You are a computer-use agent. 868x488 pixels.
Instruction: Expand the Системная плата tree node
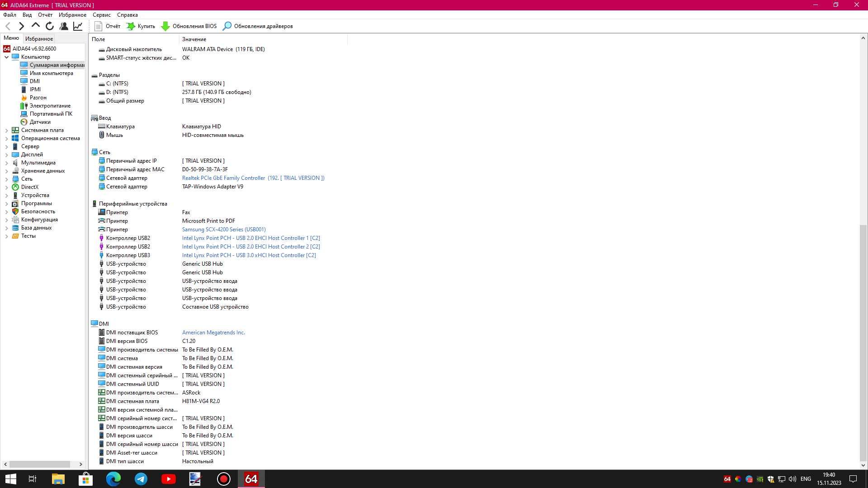coord(7,130)
